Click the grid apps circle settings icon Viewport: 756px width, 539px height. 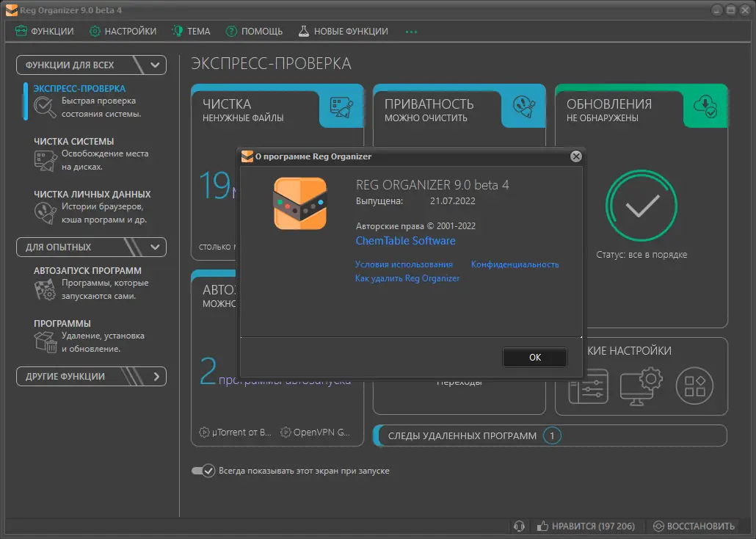pyautogui.click(x=694, y=386)
